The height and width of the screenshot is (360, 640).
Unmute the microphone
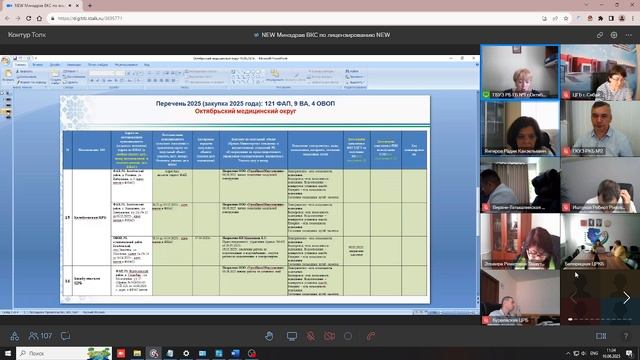click(311, 336)
